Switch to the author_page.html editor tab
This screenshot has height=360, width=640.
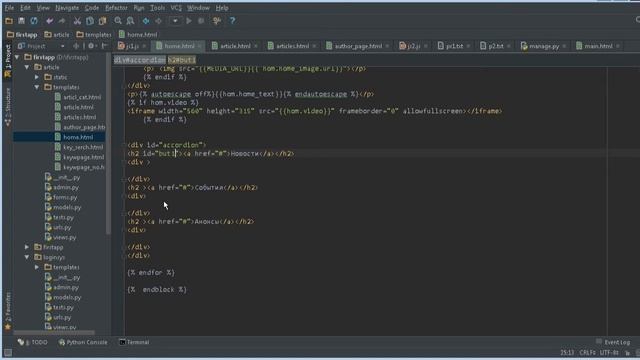pos(358,46)
